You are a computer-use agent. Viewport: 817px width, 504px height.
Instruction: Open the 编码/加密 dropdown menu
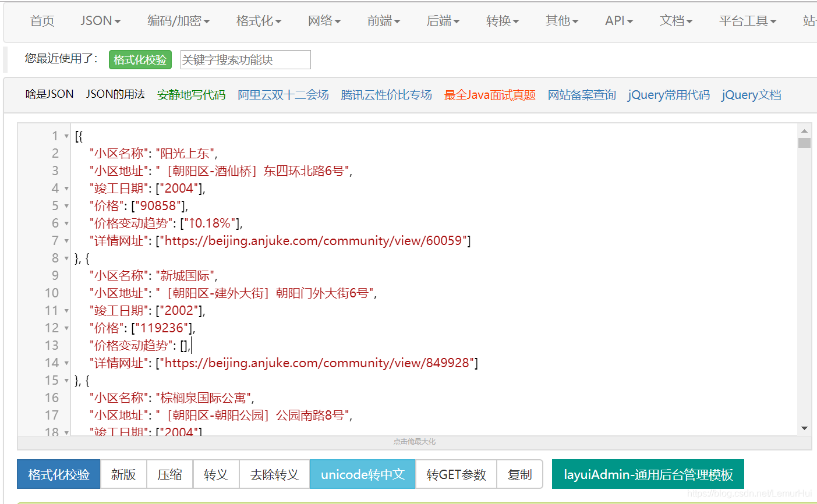pyautogui.click(x=178, y=21)
